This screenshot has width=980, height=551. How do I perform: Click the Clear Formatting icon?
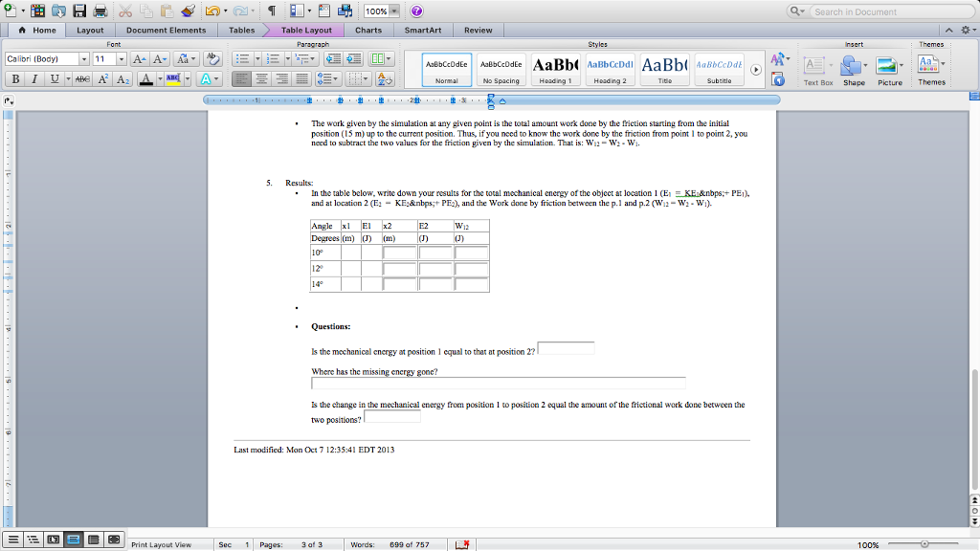click(x=213, y=59)
